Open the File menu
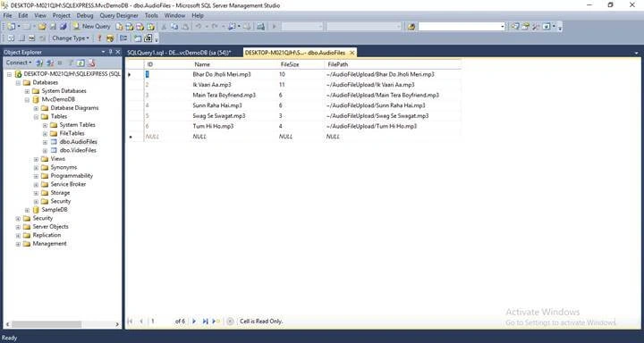This screenshot has height=343, width=644. pos(7,15)
